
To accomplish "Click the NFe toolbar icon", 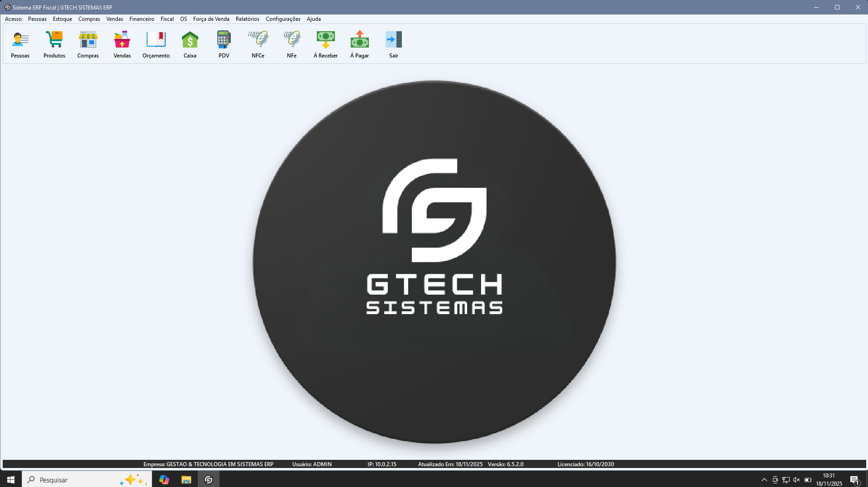I will (291, 40).
